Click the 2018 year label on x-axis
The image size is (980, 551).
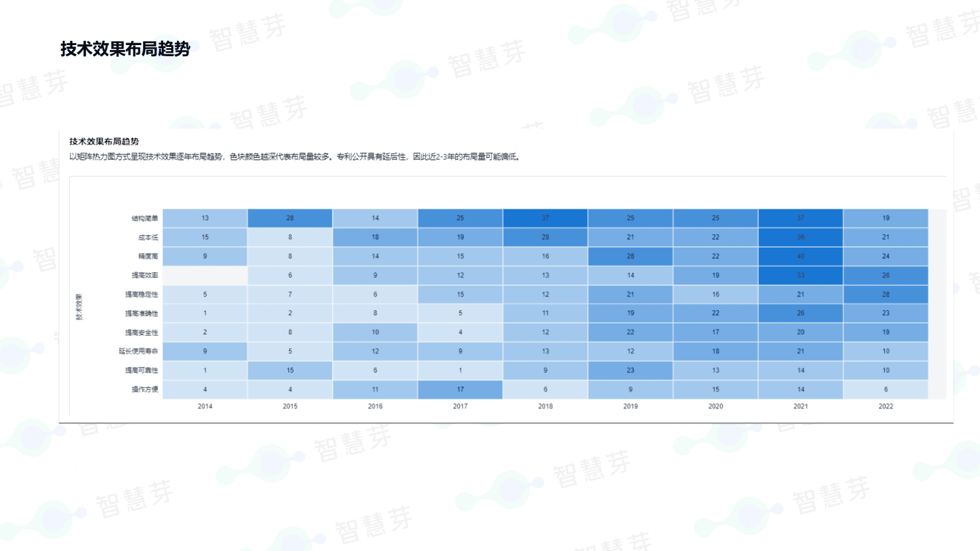pos(545,406)
